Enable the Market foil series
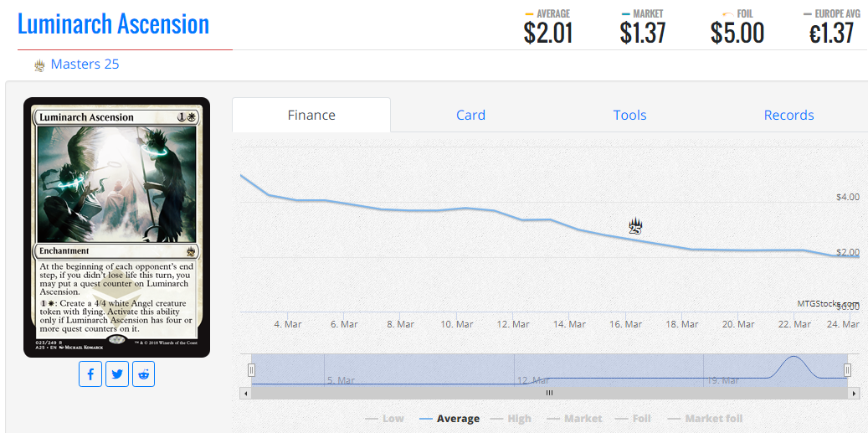 click(x=705, y=419)
